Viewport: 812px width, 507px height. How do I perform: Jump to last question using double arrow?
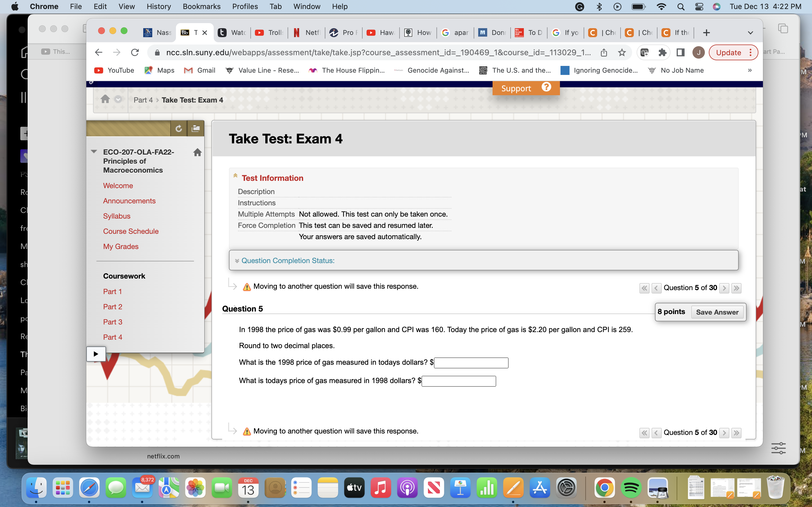[736, 288]
